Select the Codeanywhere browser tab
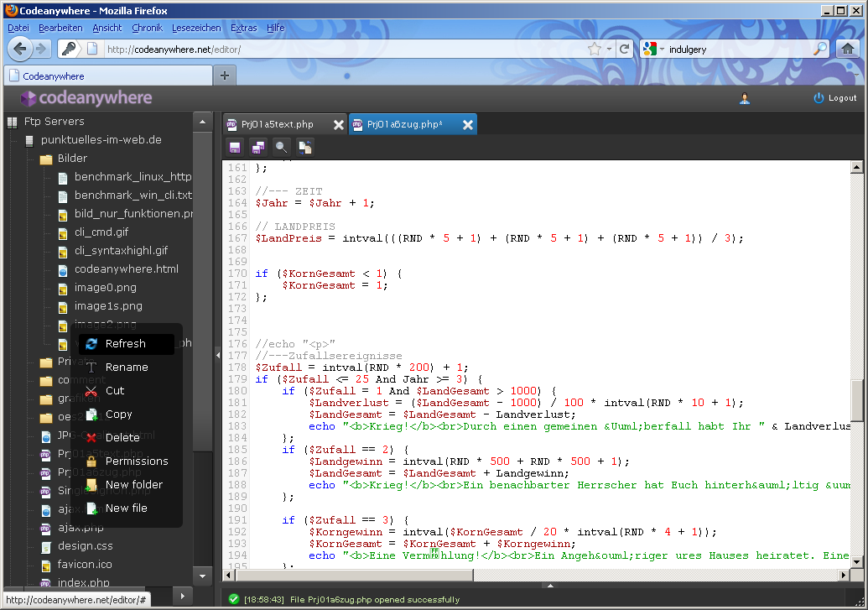Image resolution: width=868 pixels, height=610 pixels. 108,76
